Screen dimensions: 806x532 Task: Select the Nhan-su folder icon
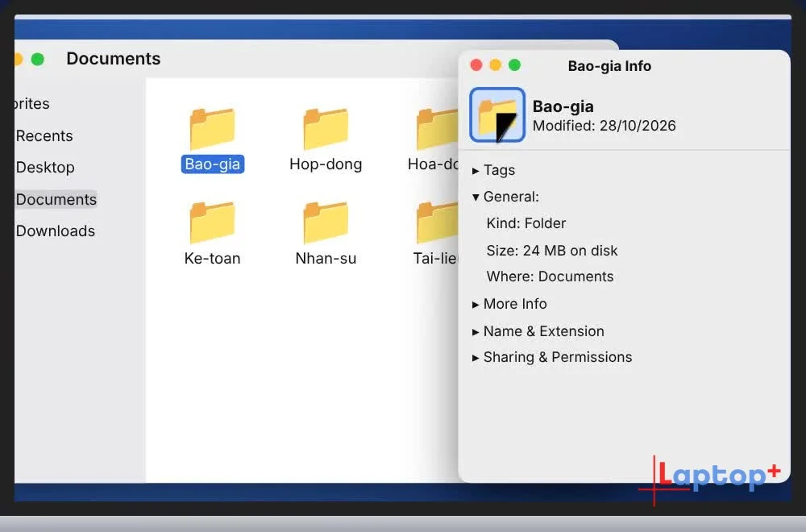(326, 222)
